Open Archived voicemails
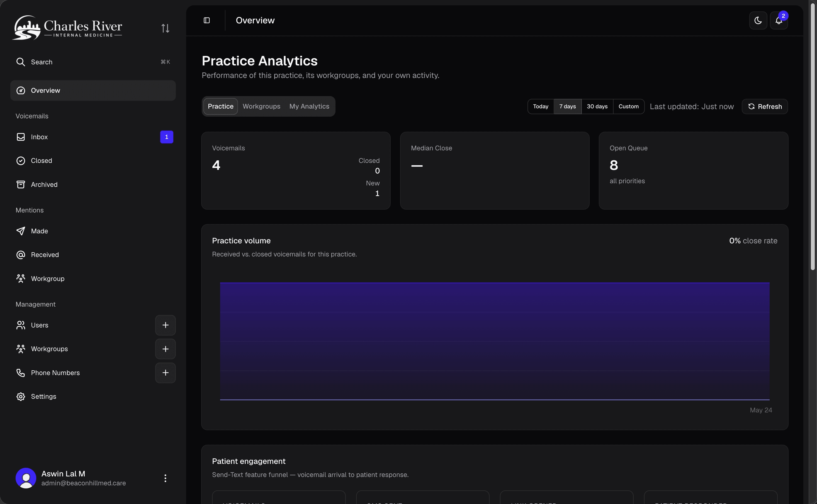Image resolution: width=817 pixels, height=504 pixels. click(93, 185)
